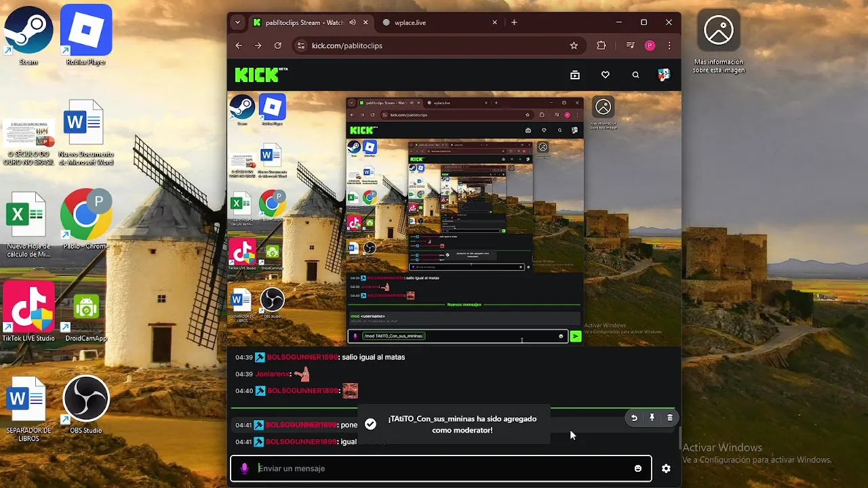Open the Chrome media controls icon

coord(631,45)
